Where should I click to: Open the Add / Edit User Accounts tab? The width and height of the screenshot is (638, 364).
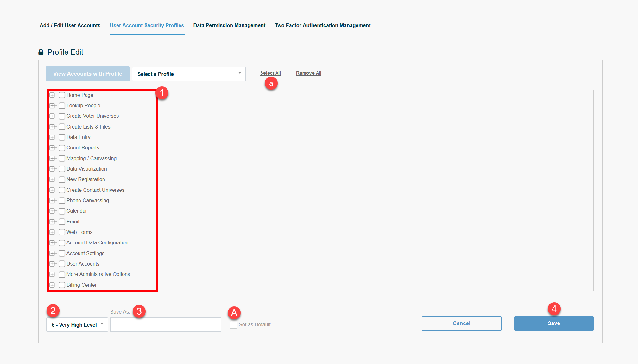tap(70, 25)
